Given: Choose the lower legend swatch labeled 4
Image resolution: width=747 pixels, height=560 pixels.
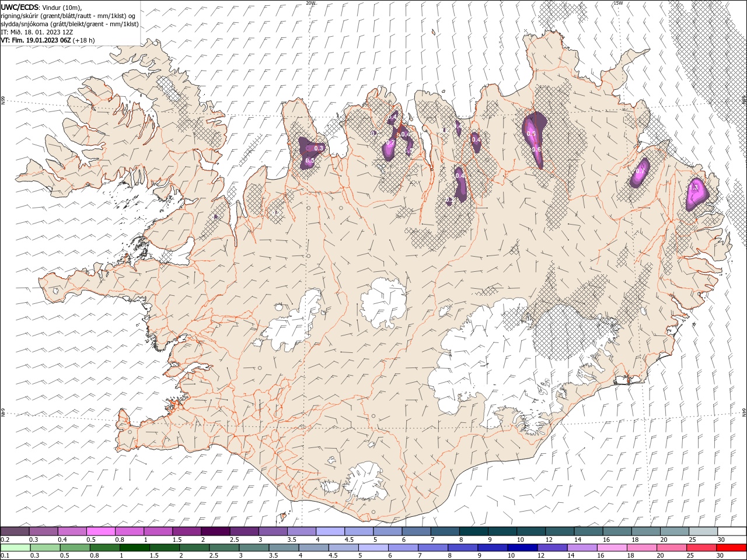Looking at the screenshot, I should coord(313,548).
